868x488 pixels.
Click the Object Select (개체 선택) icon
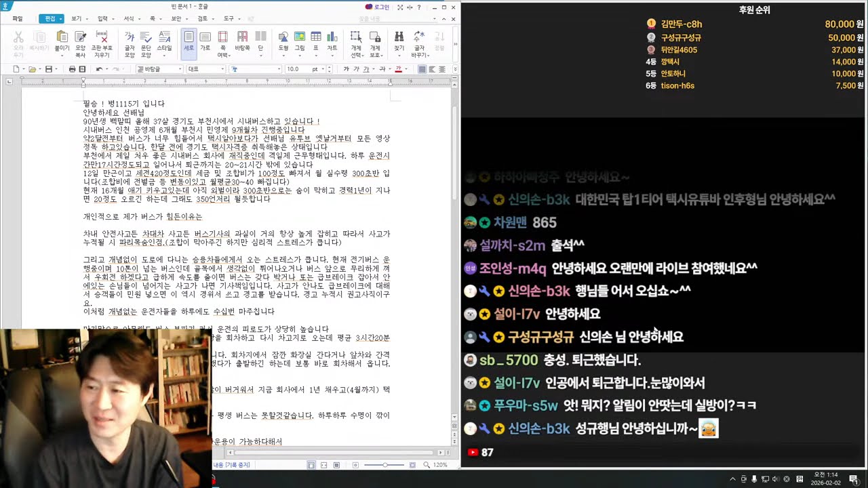pyautogui.click(x=355, y=37)
